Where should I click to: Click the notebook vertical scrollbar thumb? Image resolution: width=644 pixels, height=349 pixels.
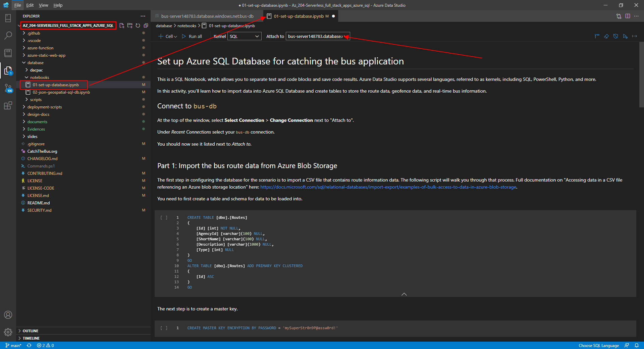(641, 75)
